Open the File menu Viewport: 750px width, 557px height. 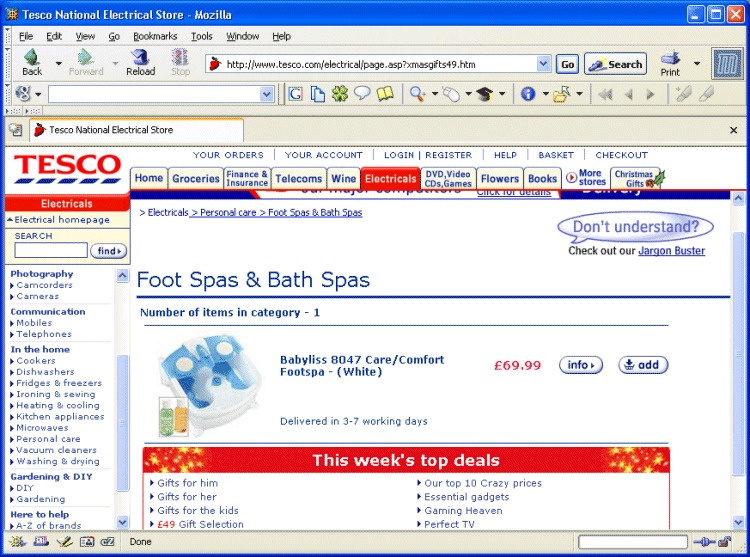26,36
